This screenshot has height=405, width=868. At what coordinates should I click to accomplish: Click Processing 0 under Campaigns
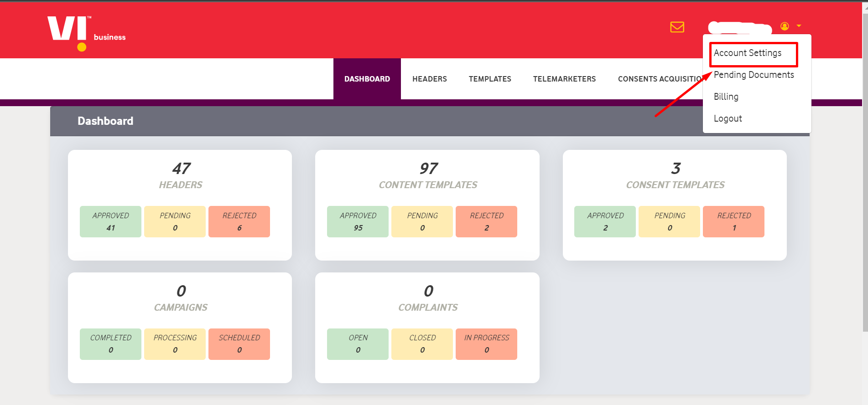[175, 344]
